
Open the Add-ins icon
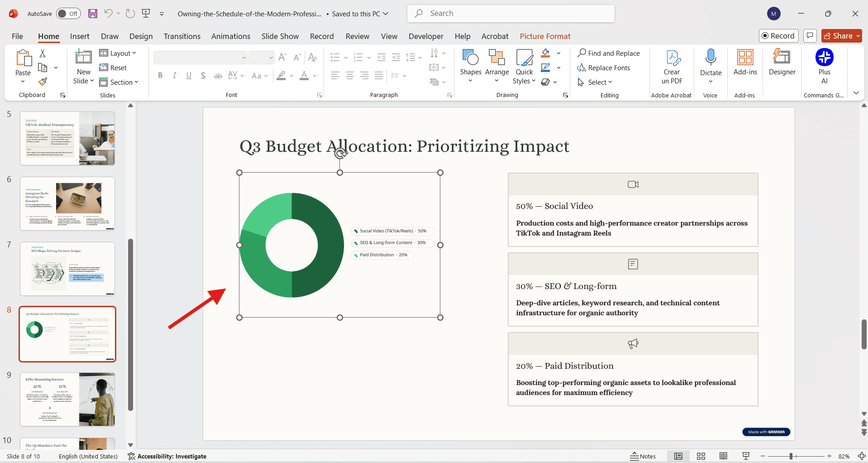(745, 58)
